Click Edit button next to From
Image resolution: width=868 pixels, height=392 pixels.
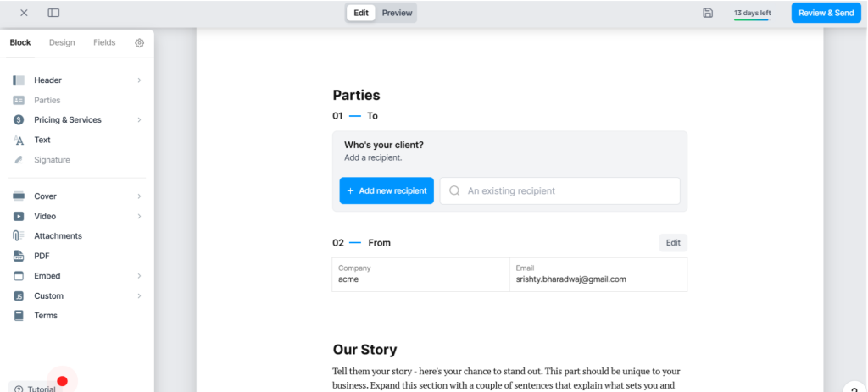coord(673,243)
